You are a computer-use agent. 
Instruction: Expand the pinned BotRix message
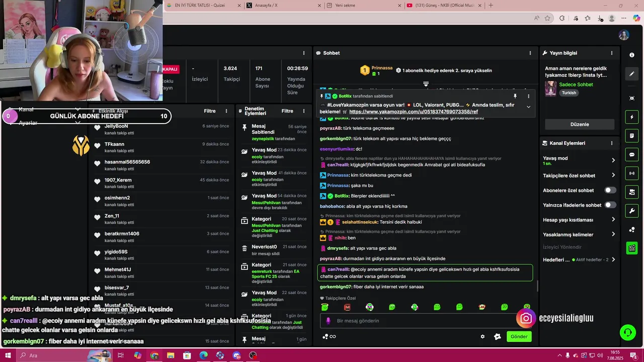[x=528, y=107]
